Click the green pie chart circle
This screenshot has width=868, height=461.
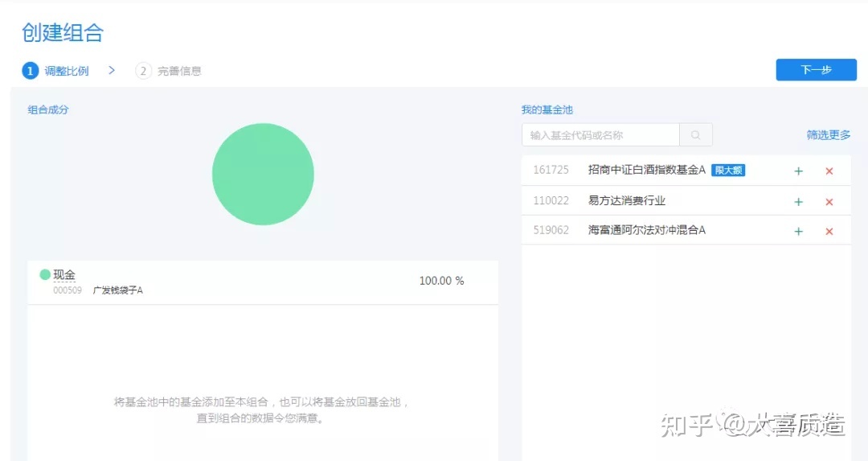263,175
